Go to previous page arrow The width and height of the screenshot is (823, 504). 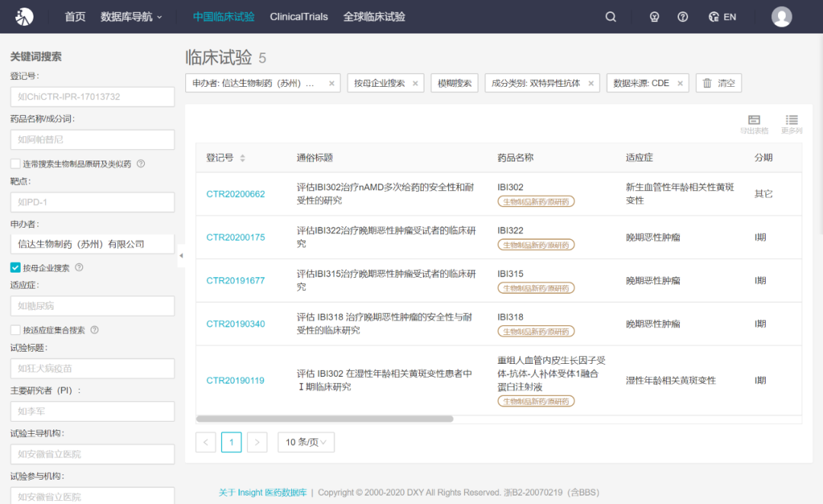pyautogui.click(x=206, y=442)
